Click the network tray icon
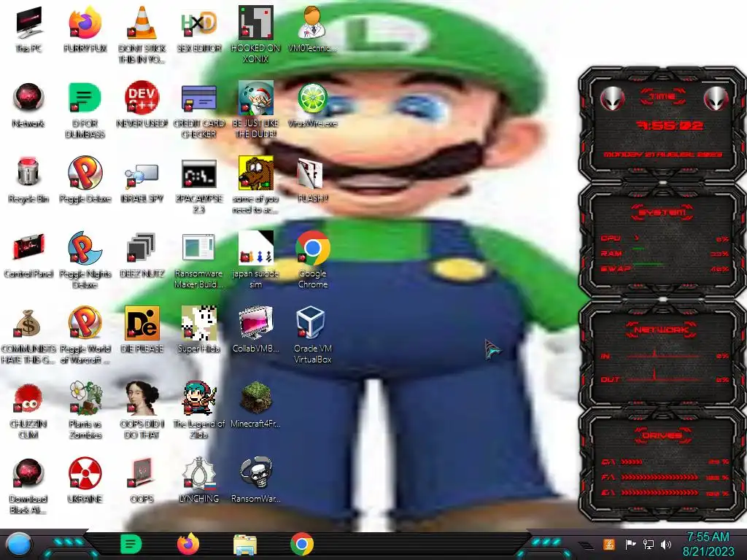Image resolution: width=747 pixels, height=560 pixels. pyautogui.click(x=648, y=544)
